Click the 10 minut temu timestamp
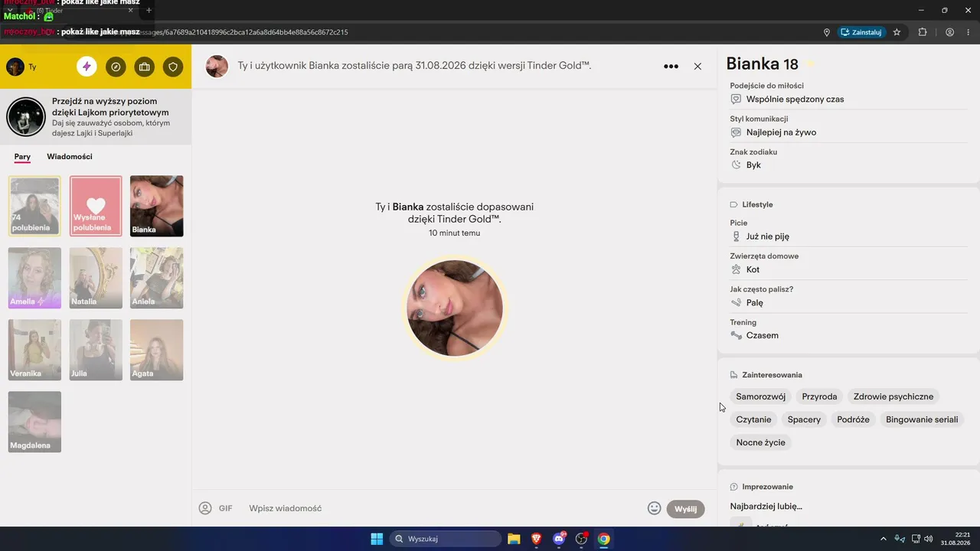 pyautogui.click(x=455, y=233)
